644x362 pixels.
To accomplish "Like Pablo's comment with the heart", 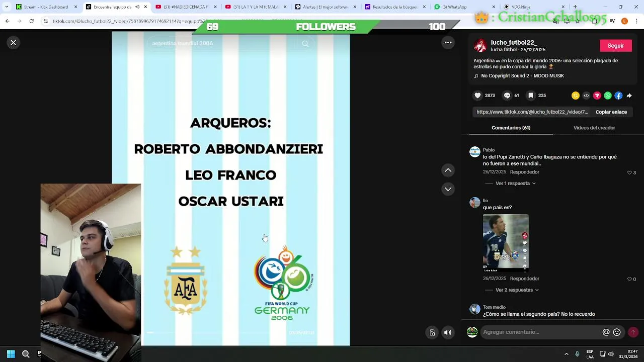I will pyautogui.click(x=629, y=172).
